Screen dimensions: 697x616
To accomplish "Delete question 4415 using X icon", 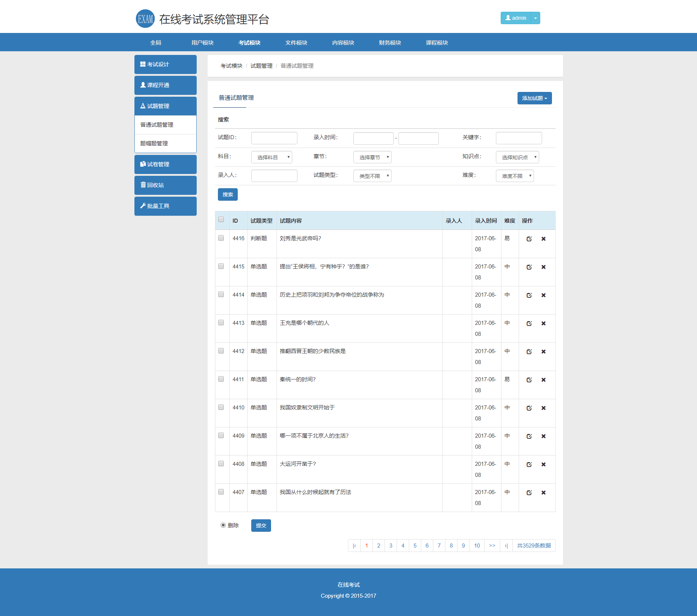I will (544, 267).
